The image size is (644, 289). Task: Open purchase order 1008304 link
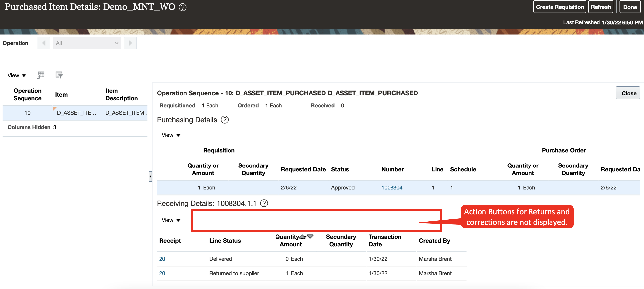(391, 187)
